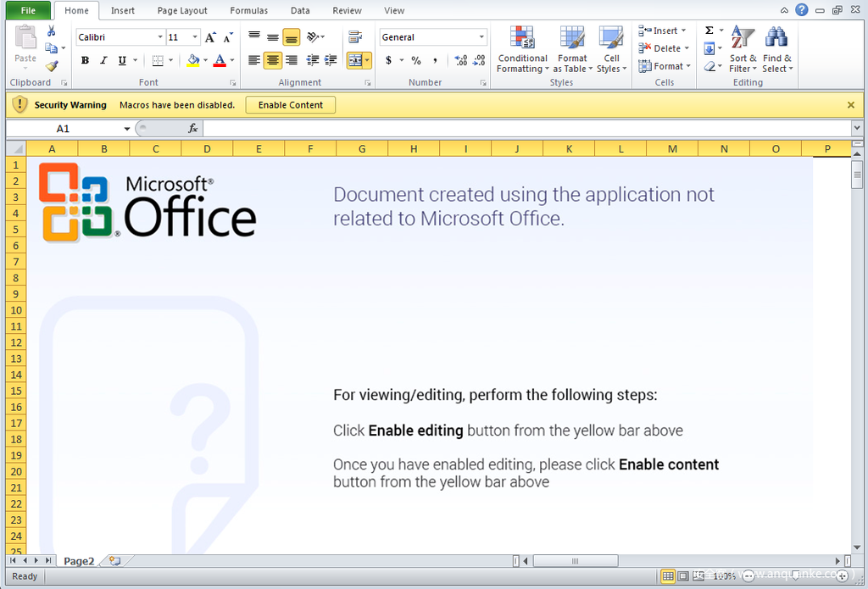Image resolution: width=868 pixels, height=589 pixels.
Task: Click the Format Painter brush icon
Action: click(x=52, y=65)
